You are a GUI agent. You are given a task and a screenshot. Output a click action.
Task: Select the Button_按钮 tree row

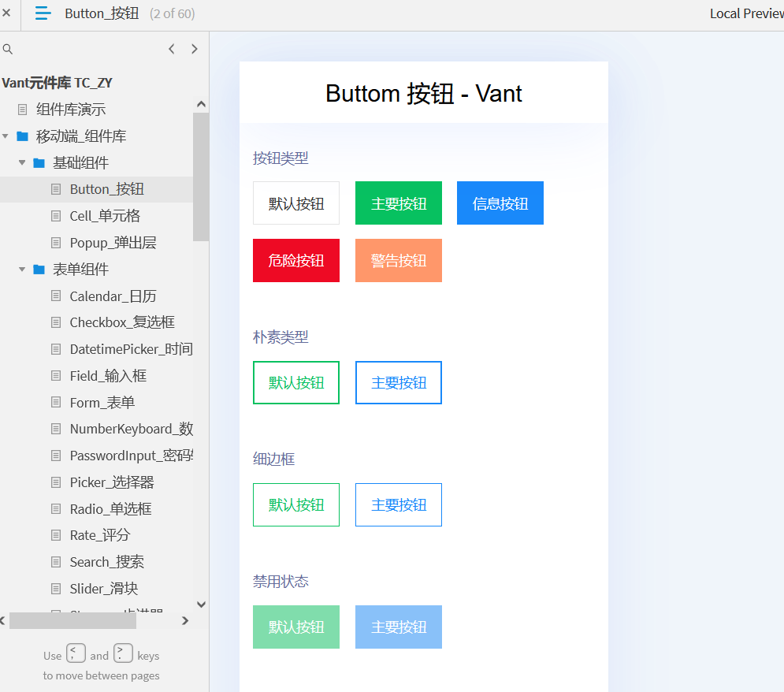(x=96, y=189)
